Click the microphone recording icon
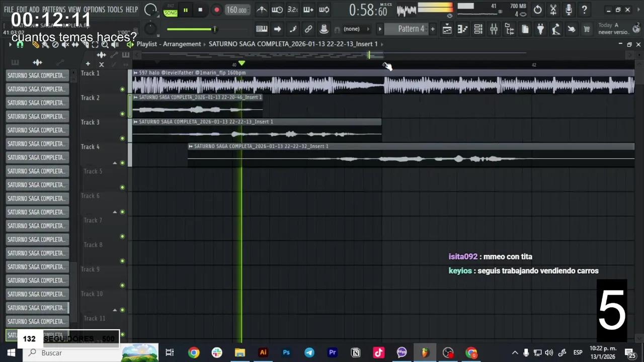Image resolution: width=644 pixels, height=362 pixels. 569,10
